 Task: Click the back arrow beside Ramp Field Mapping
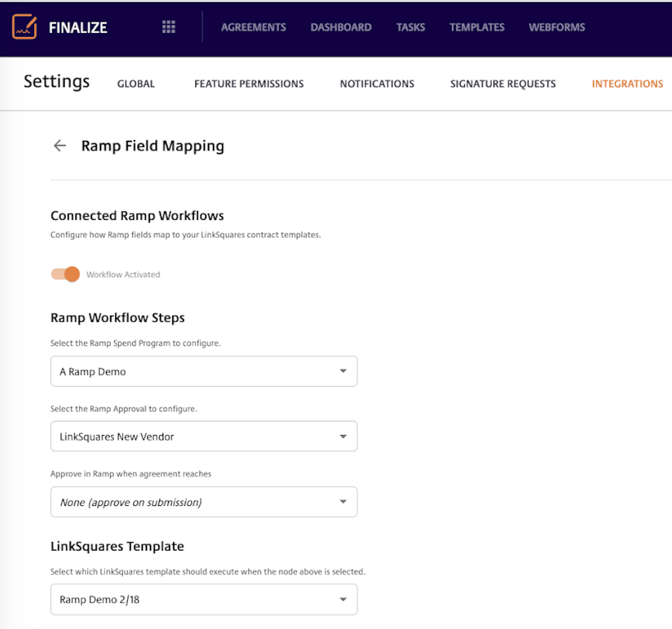(60, 146)
